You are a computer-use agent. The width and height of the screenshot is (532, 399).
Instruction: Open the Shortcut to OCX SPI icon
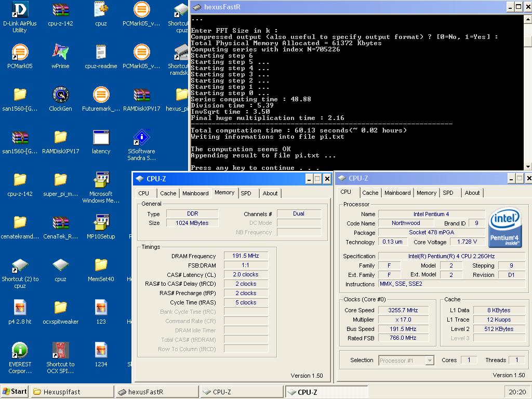(x=60, y=350)
